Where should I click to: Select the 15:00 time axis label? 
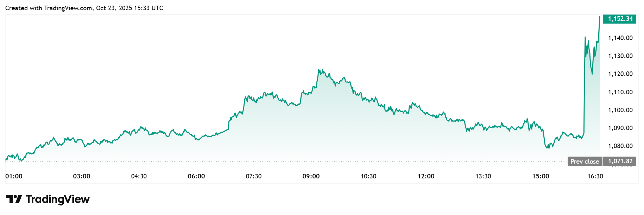pyautogui.click(x=541, y=176)
